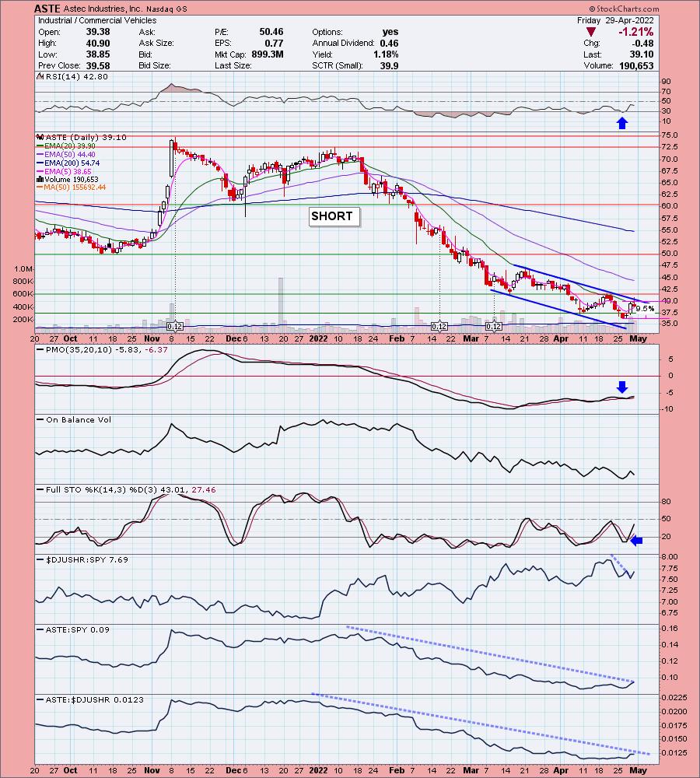
Task: Click the 50.0 price axis label
Action: [669, 254]
